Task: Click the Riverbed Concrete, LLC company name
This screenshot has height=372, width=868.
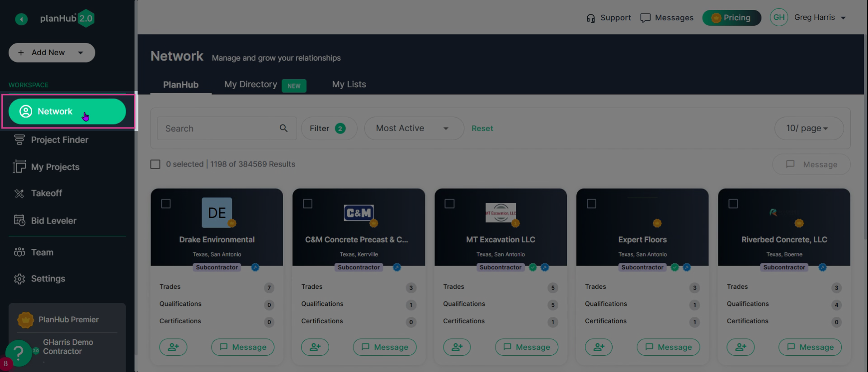Action: pyautogui.click(x=784, y=240)
